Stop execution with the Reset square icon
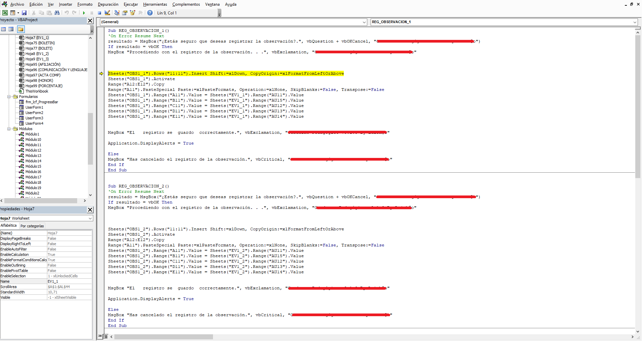The image size is (644, 341). (99, 13)
